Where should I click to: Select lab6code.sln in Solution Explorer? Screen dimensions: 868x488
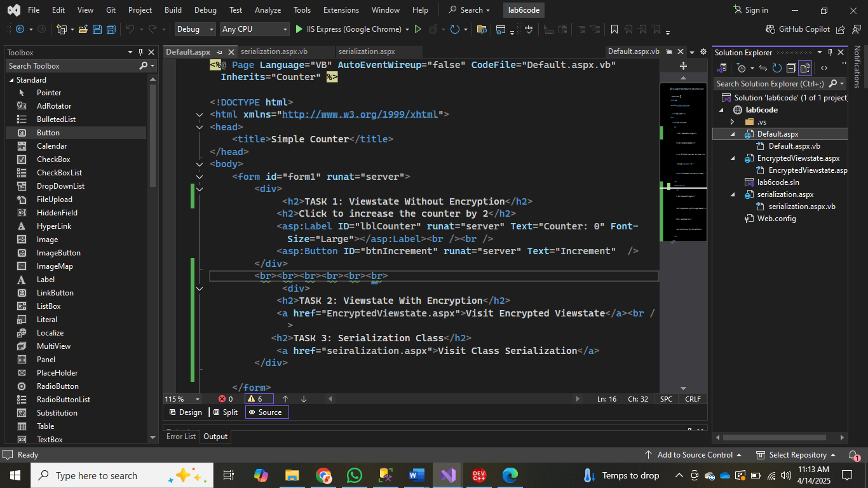pyautogui.click(x=778, y=182)
